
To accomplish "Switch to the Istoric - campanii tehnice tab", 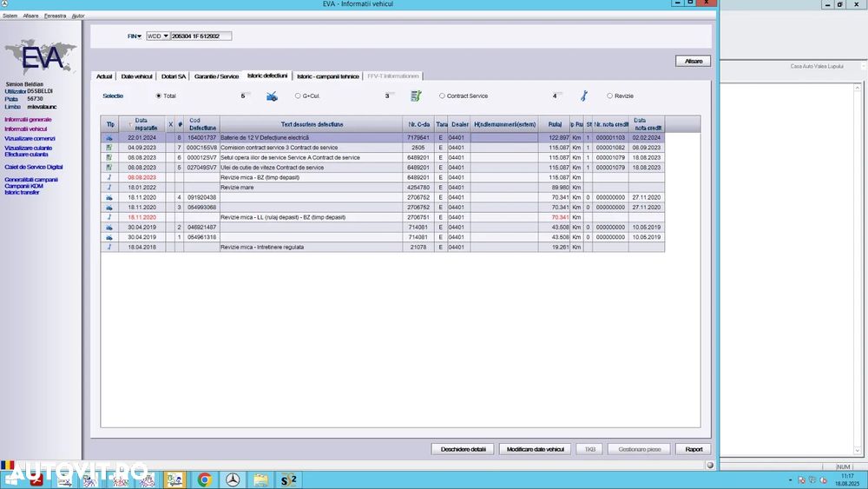I will (328, 76).
